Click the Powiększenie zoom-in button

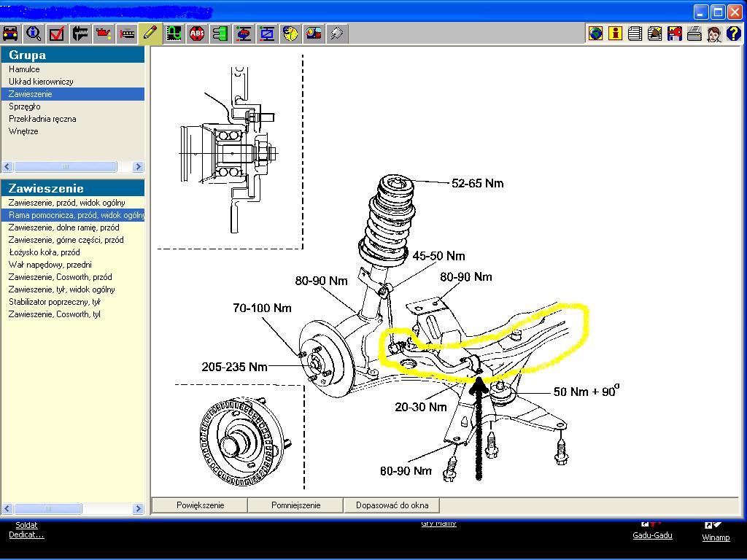tap(200, 505)
